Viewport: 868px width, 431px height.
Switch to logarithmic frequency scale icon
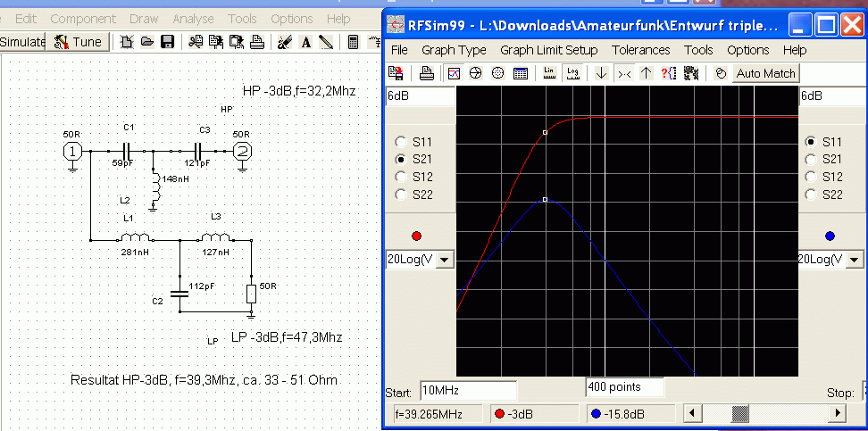point(572,73)
